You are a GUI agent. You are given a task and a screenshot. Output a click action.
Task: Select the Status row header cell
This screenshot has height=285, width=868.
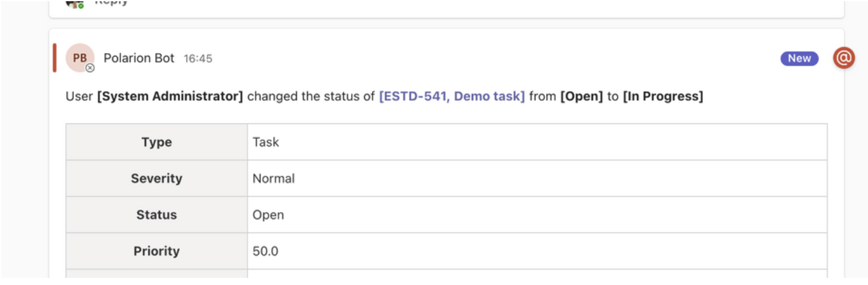click(x=157, y=215)
